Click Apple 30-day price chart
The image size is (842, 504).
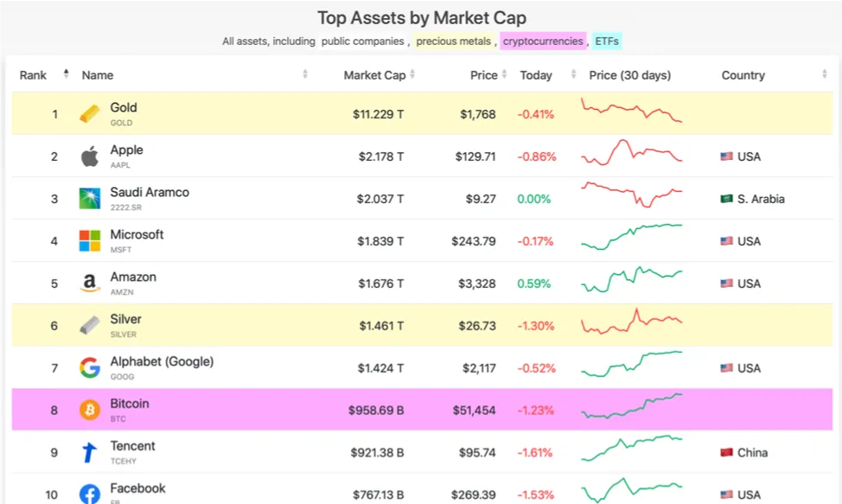click(x=631, y=152)
